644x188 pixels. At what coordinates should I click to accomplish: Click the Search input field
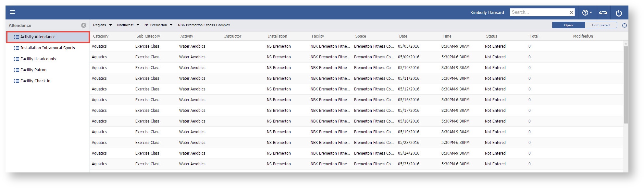[x=539, y=12]
